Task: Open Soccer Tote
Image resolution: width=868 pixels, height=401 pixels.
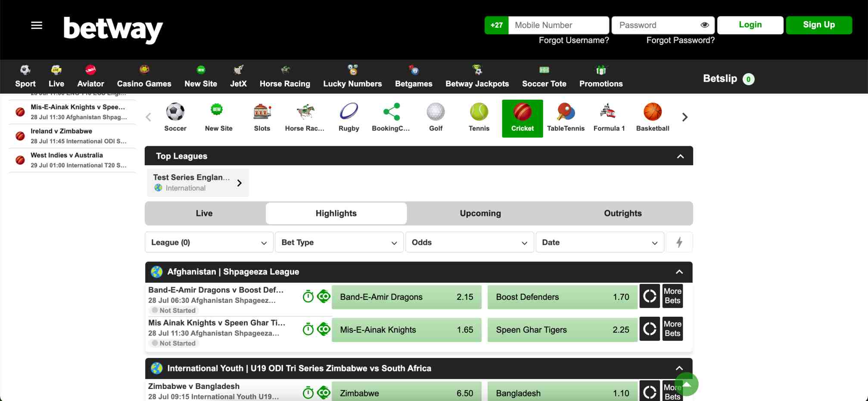Action: point(544,76)
